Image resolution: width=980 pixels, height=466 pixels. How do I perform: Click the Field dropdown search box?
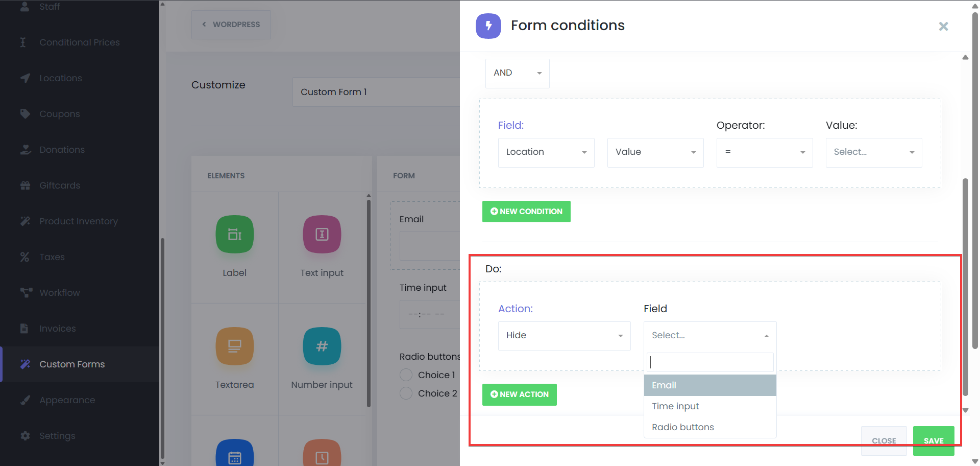710,362
